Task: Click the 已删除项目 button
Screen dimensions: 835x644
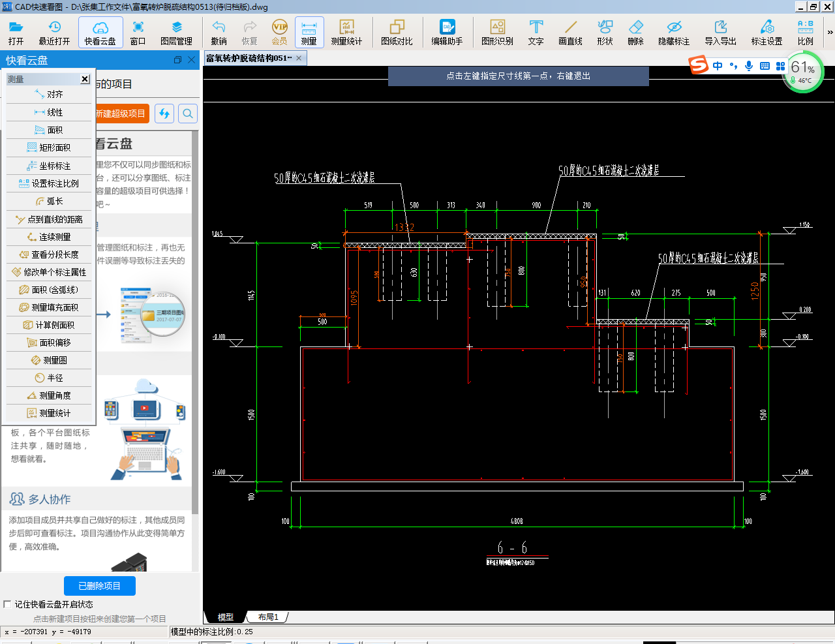Action: (x=100, y=586)
